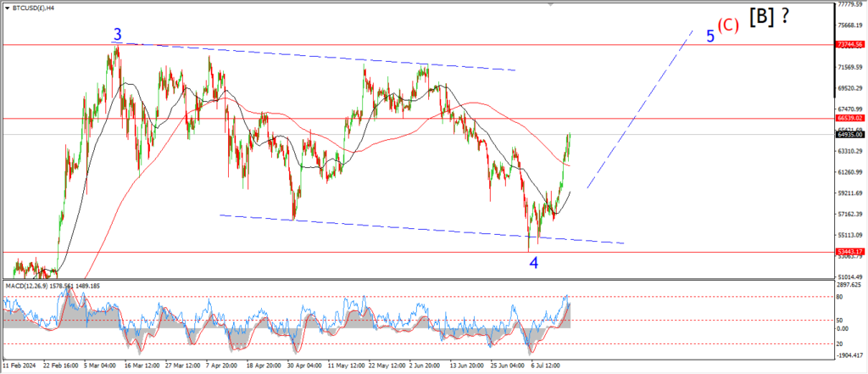Viewport: 868px width, 374px height.
Task: Click the MACD 2897.625 scale value
Action: [849, 286]
